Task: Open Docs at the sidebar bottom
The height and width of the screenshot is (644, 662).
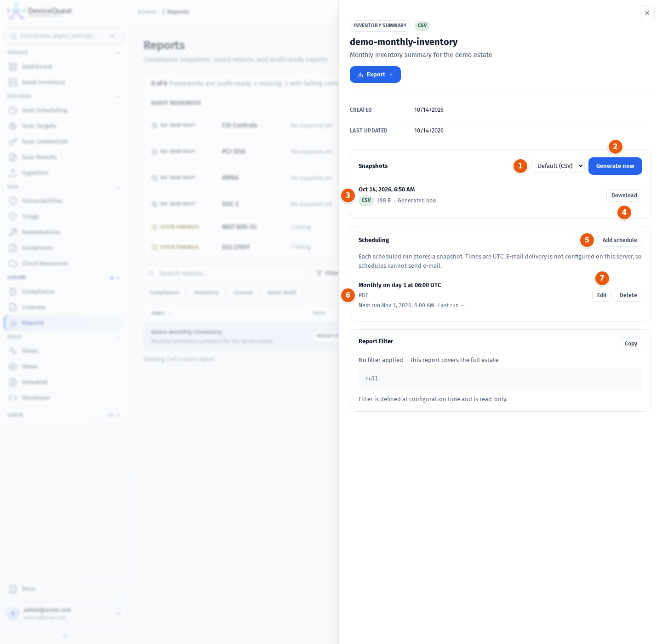Action: pos(63,589)
